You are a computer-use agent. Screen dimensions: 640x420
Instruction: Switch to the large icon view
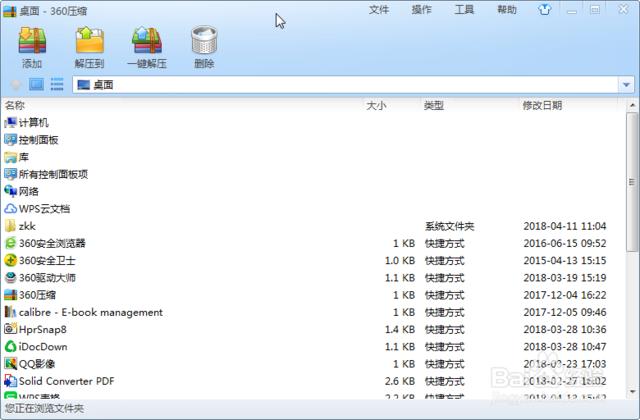[x=36, y=84]
